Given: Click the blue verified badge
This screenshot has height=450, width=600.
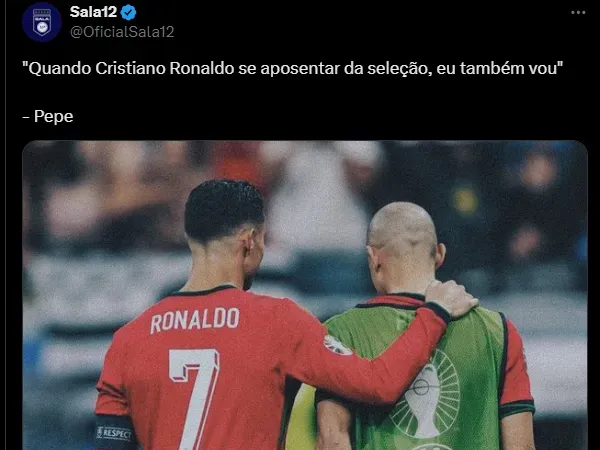Looking at the screenshot, I should [128, 13].
